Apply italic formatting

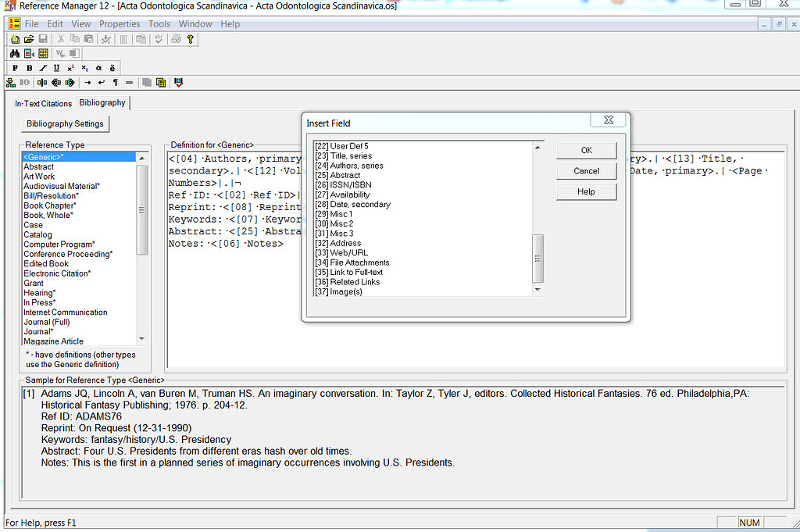point(43,68)
